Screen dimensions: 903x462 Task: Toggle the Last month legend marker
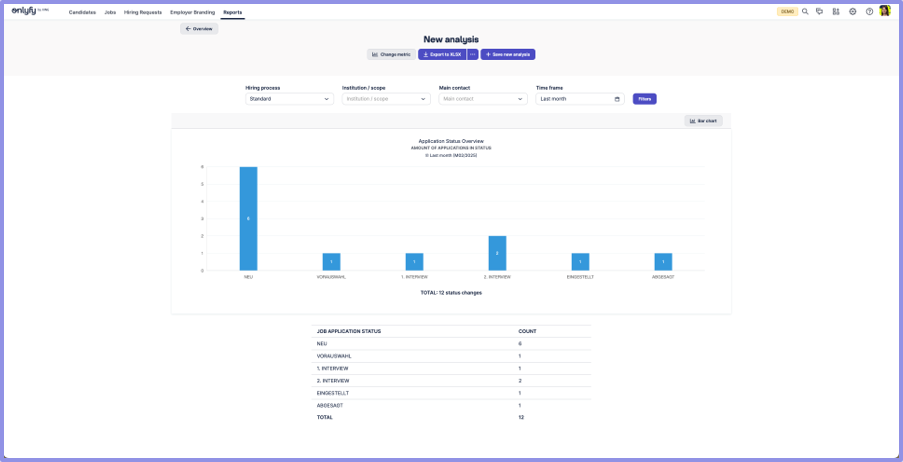[427, 155]
